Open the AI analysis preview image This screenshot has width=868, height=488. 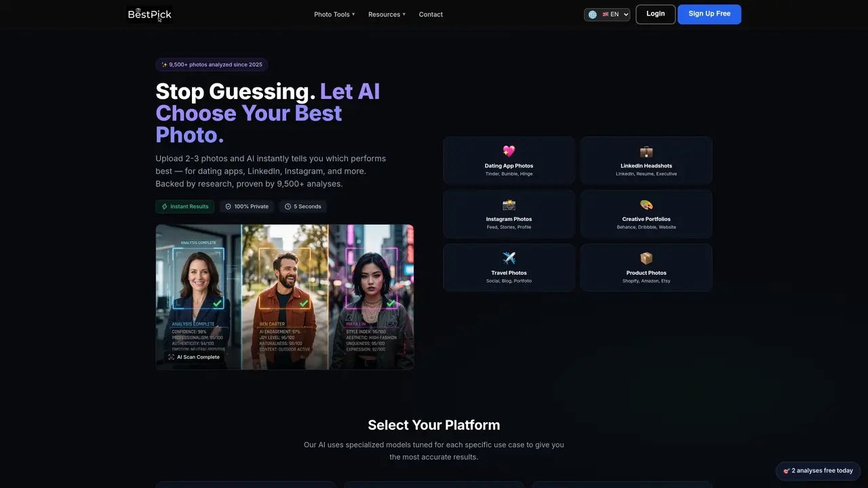click(285, 297)
